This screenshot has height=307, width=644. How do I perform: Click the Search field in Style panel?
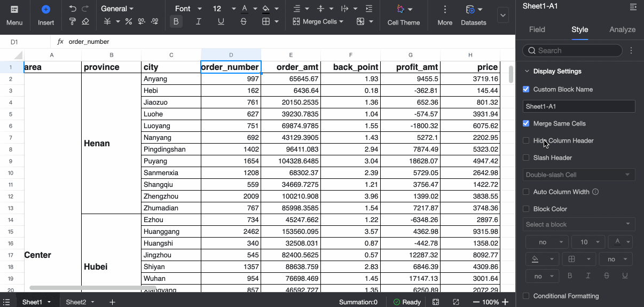[x=572, y=51]
